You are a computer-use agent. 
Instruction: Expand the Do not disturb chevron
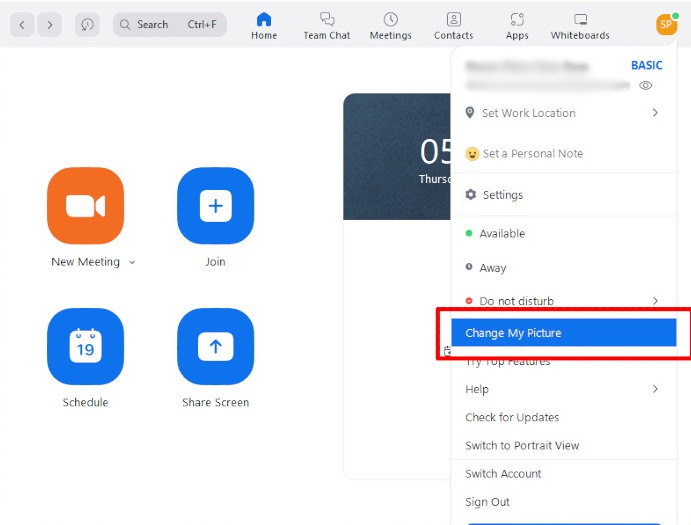coord(655,301)
